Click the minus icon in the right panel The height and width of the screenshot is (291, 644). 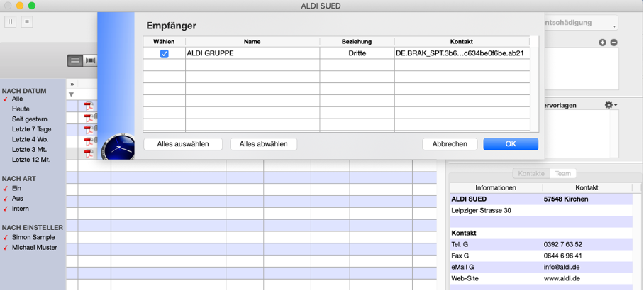tap(614, 43)
